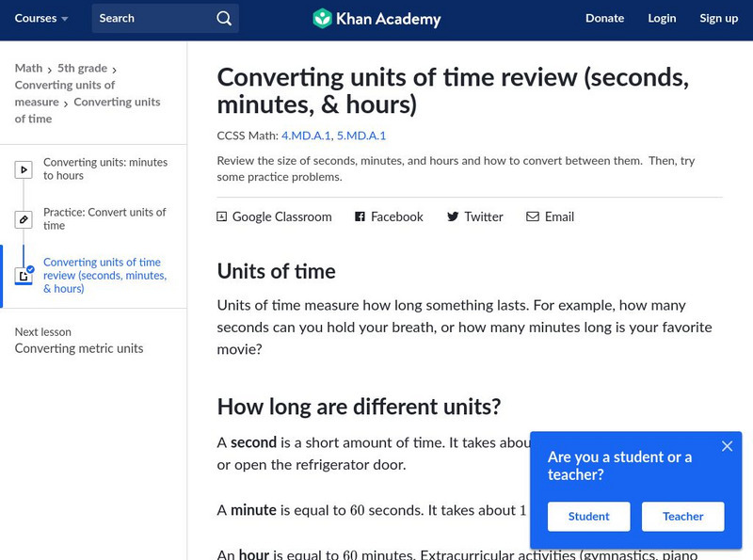The height and width of the screenshot is (560, 753).
Task: Open the Converting units of measure breadcrumb
Action: click(64, 93)
